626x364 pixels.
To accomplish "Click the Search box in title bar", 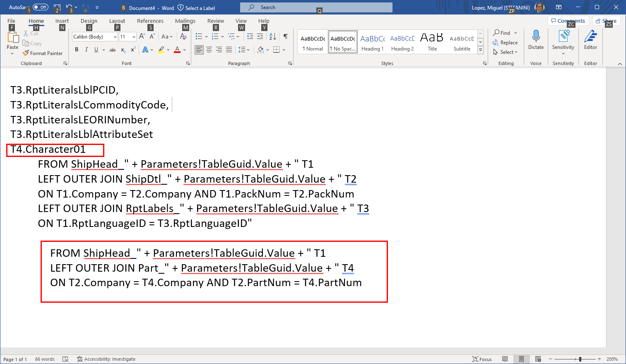I will pyautogui.click(x=316, y=7).
